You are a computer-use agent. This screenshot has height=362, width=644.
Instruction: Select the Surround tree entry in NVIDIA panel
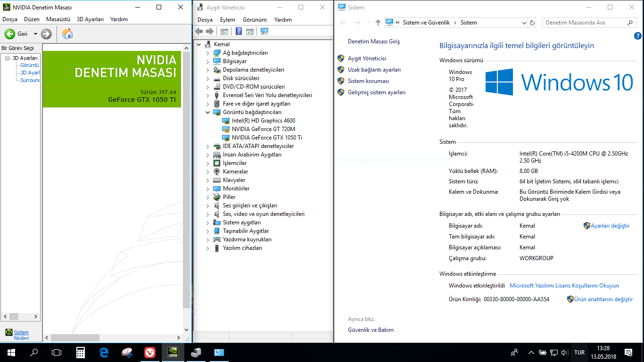30,80
